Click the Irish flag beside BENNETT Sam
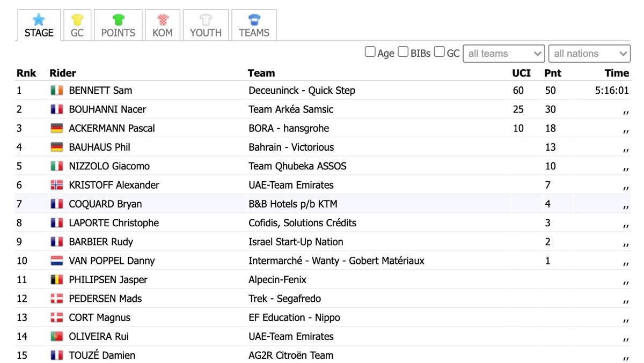 [57, 91]
